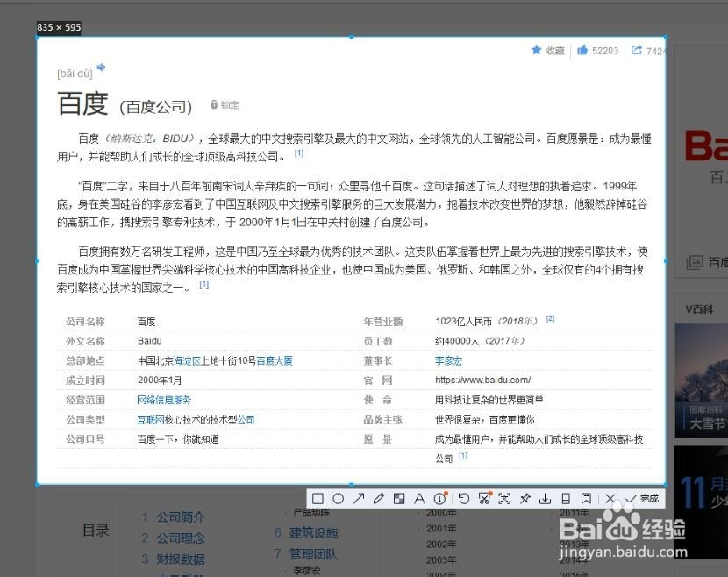Open 公司理念 in the table of contents
728x577 pixels.
click(x=181, y=538)
